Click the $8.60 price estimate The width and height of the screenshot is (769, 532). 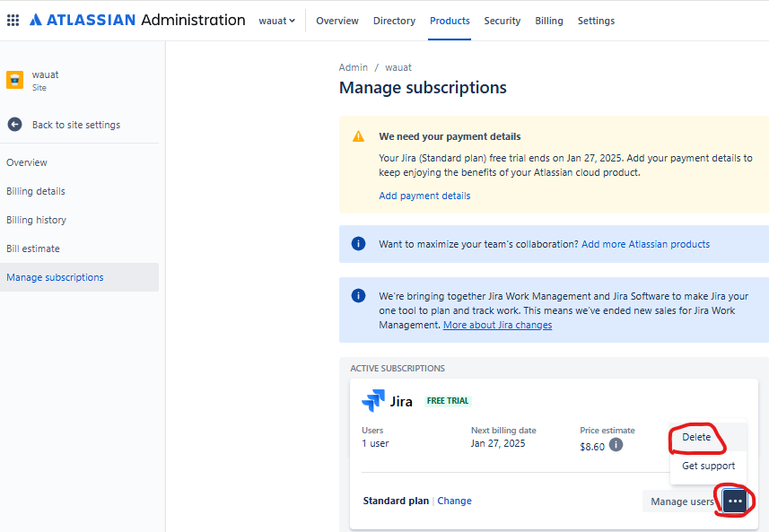click(x=592, y=447)
